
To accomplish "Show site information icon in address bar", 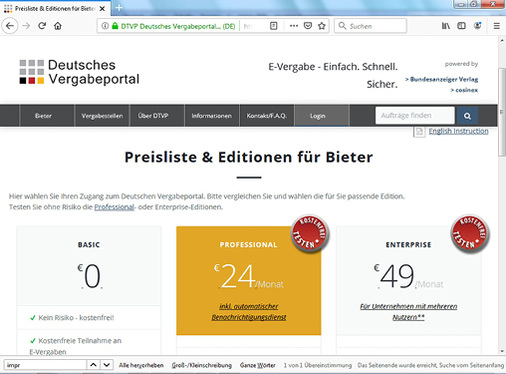I will point(105,26).
